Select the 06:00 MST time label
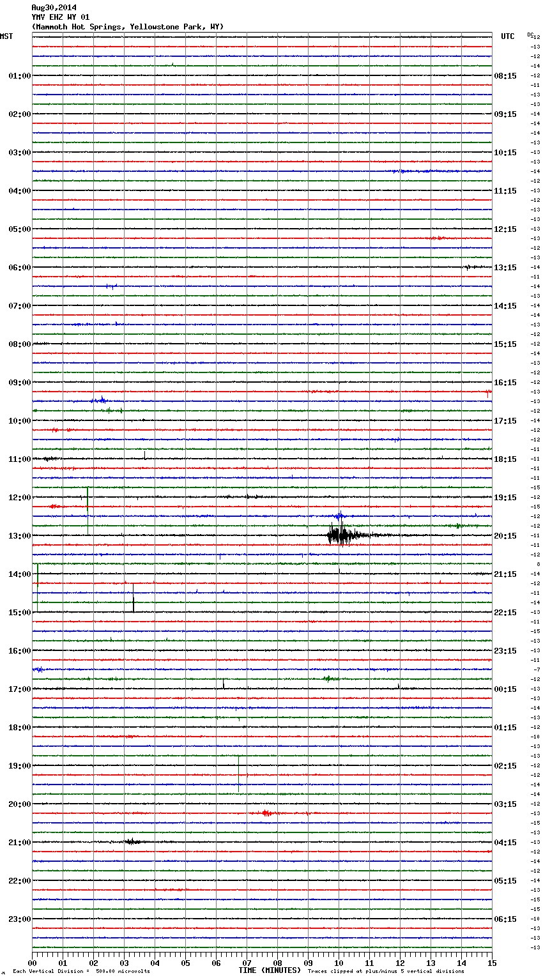This screenshot has width=543, height=980. [20, 267]
